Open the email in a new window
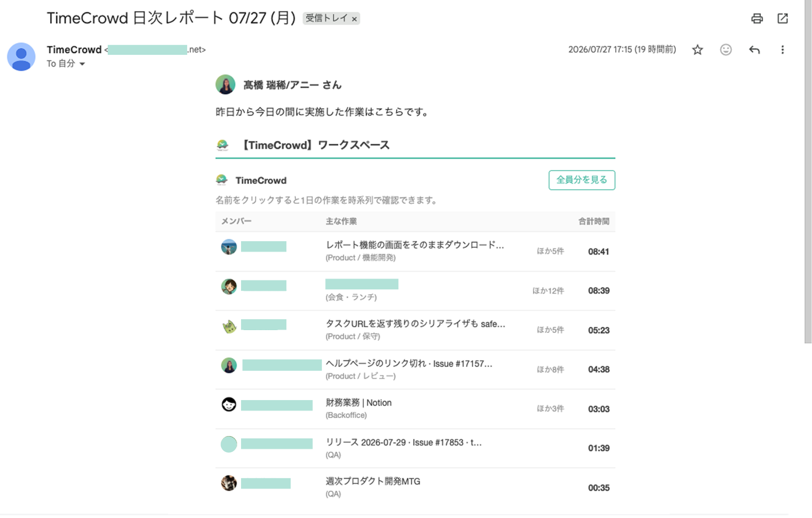The image size is (812, 518). coord(782,19)
